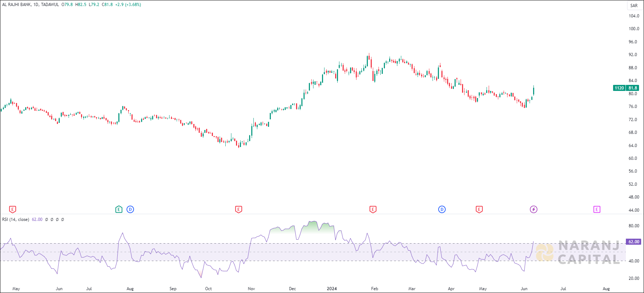Image resolution: width=644 pixels, height=293 pixels.
Task: Click the 104.0 price axis label
Action: point(634,16)
